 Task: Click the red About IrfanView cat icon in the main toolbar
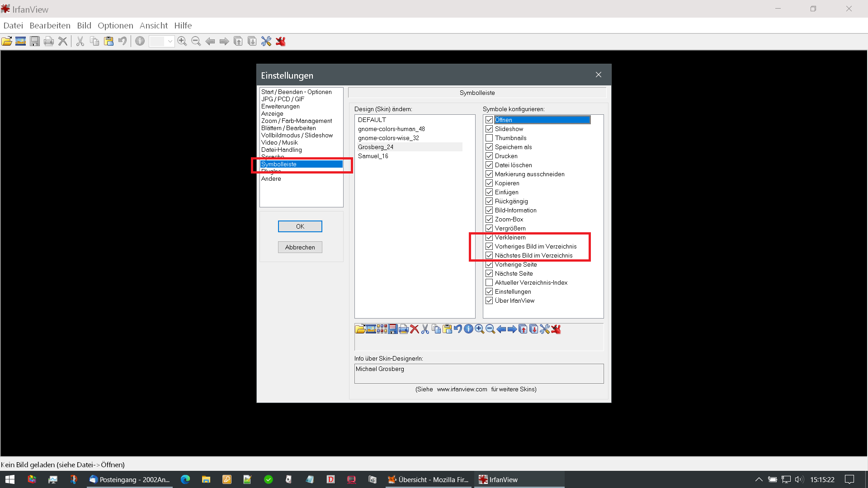281,42
